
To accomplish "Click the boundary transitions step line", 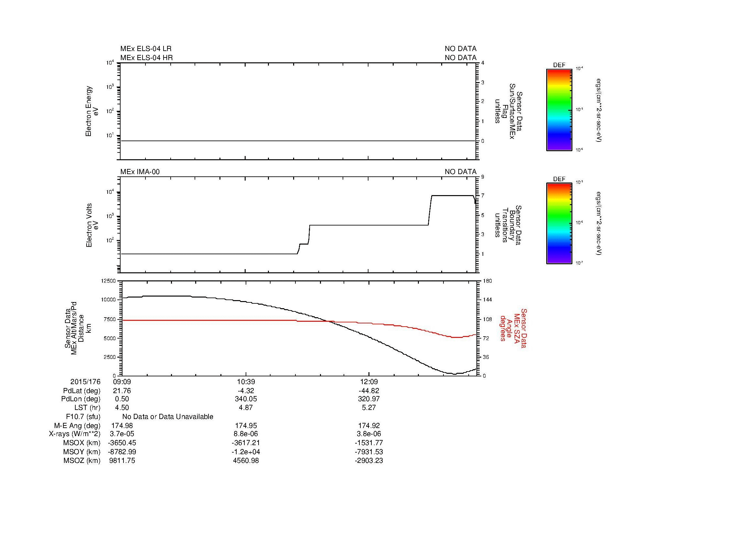I will tap(369, 225).
